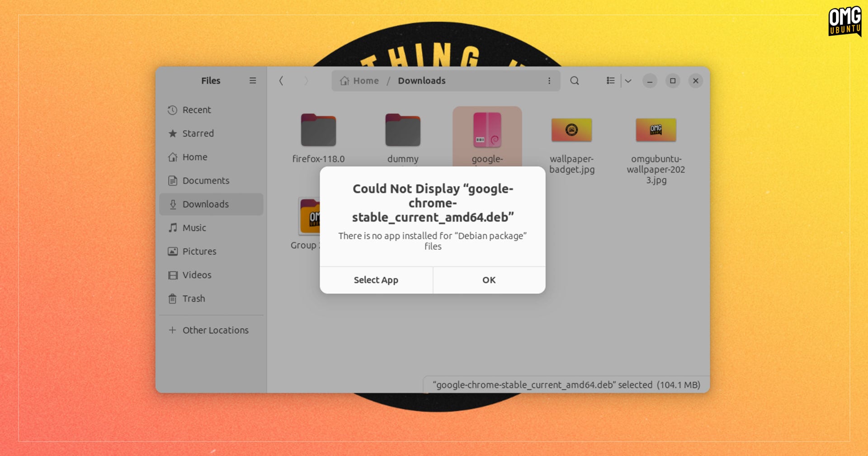Click the Home breadcrumb in path bar
This screenshot has width=868, height=456.
coord(360,81)
